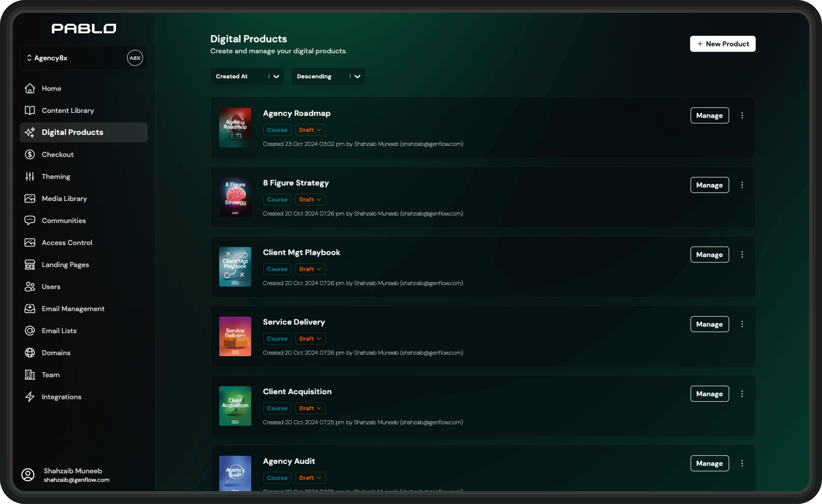
Task: Open Theming sliders icon
Action: tap(30, 176)
